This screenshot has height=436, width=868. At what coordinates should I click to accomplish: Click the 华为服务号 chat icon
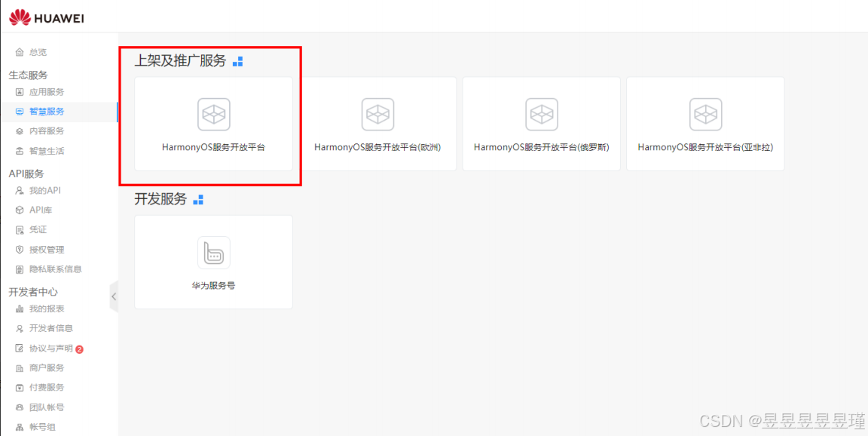(214, 253)
